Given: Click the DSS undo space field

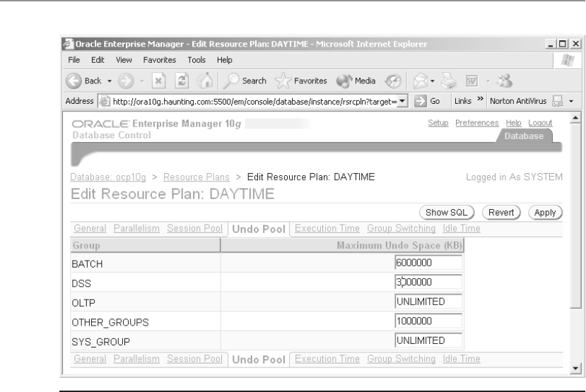Looking at the screenshot, I should [x=428, y=282].
